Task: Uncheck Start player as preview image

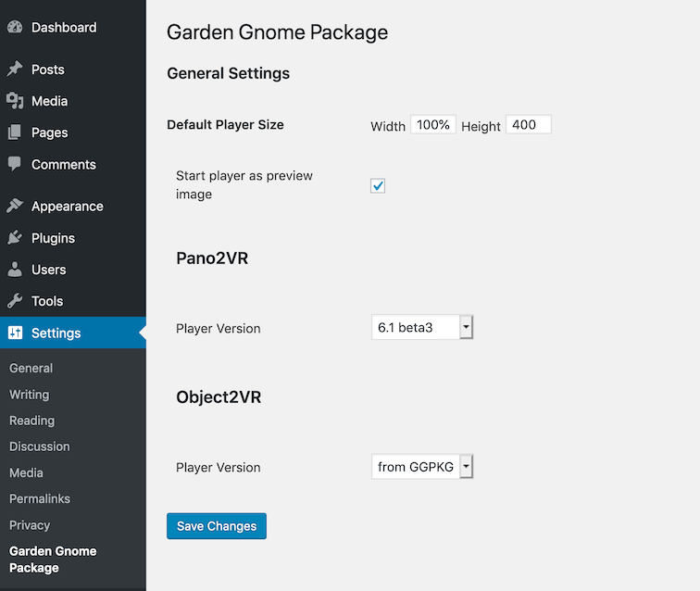Action: coord(378,185)
